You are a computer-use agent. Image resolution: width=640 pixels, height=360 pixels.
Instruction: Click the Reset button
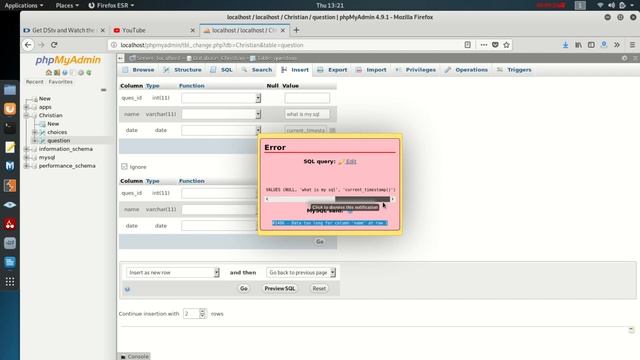tap(319, 289)
